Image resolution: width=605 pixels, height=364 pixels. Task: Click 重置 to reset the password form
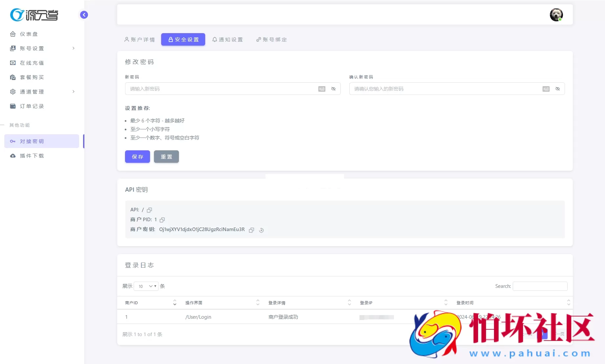tap(166, 157)
